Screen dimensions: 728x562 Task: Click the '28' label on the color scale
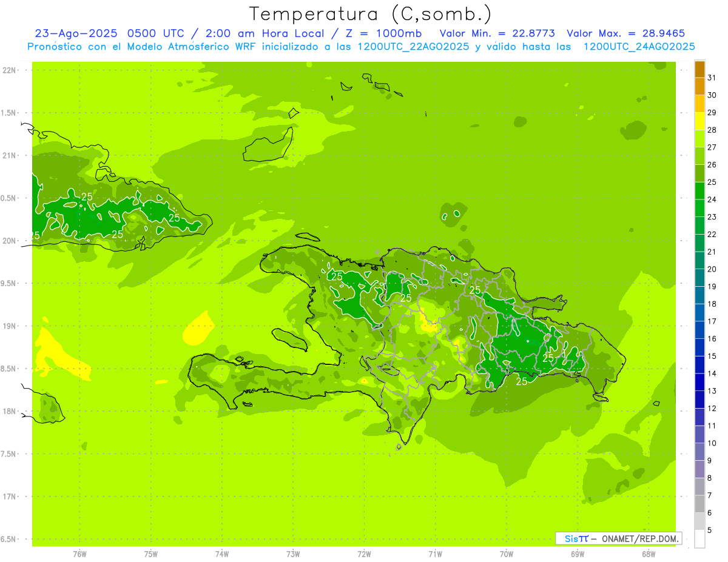point(712,130)
